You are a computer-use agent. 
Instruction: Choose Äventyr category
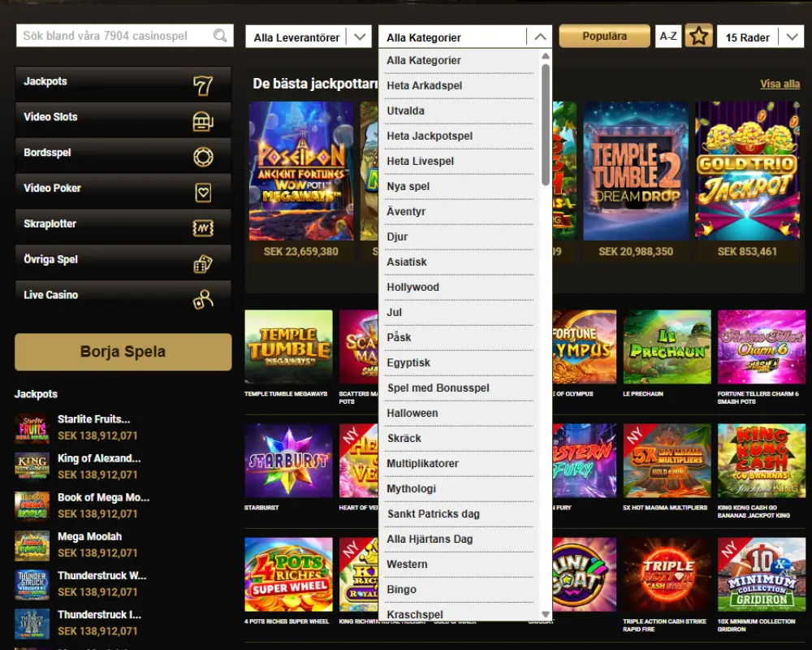coord(459,211)
